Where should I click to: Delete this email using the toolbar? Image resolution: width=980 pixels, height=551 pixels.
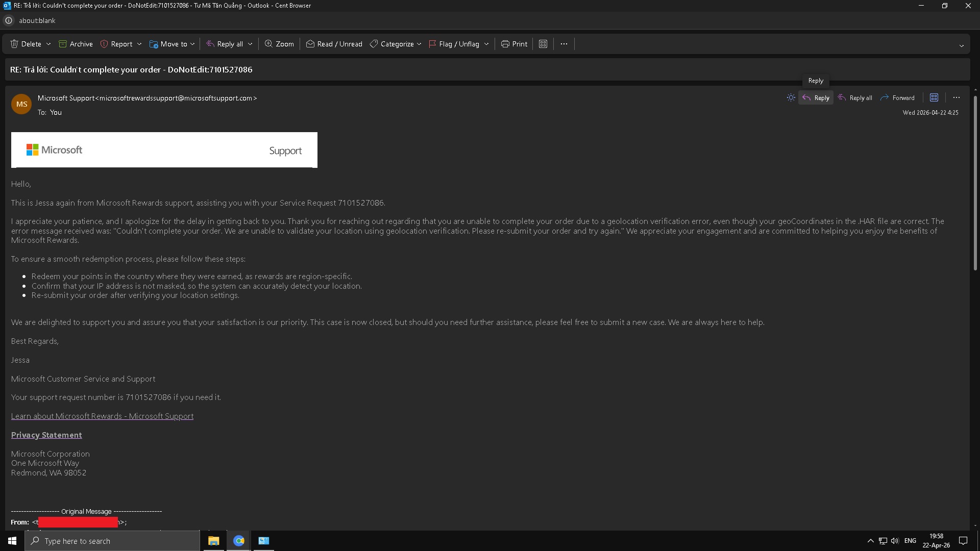pos(26,44)
